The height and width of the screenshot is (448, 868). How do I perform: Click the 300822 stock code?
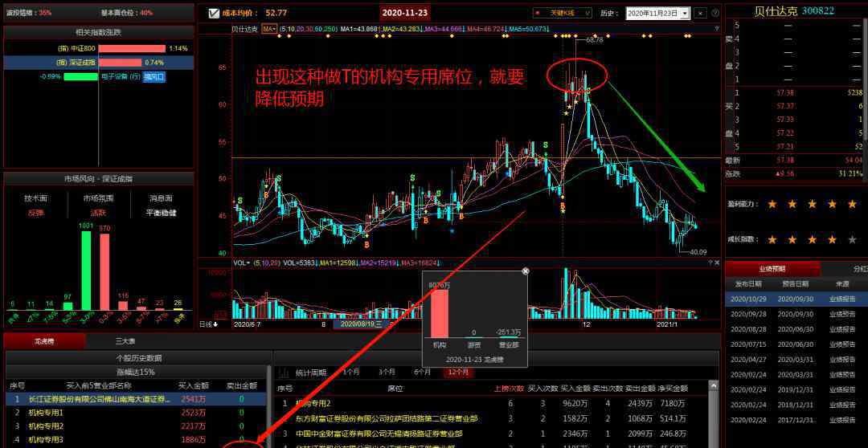coord(817,10)
